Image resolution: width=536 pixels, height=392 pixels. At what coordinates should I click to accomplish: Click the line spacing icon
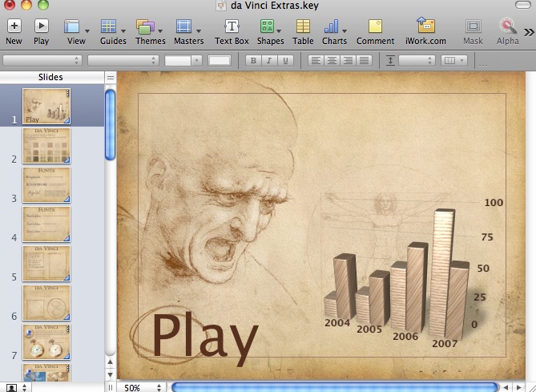coord(390,61)
